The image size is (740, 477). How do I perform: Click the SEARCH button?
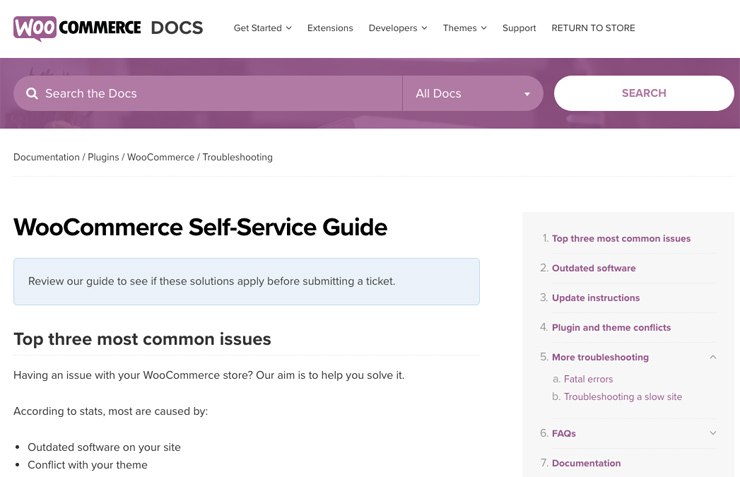[644, 93]
